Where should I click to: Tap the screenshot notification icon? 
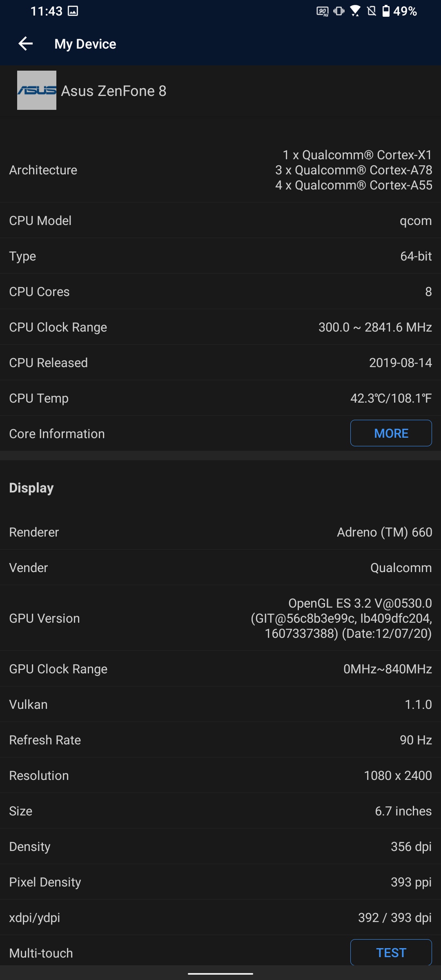pos(73,11)
